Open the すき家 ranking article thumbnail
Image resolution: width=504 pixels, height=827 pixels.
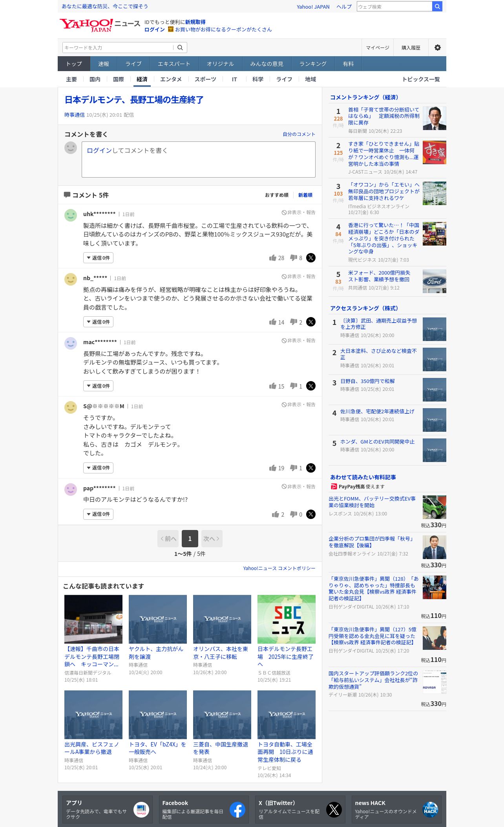[435, 152]
